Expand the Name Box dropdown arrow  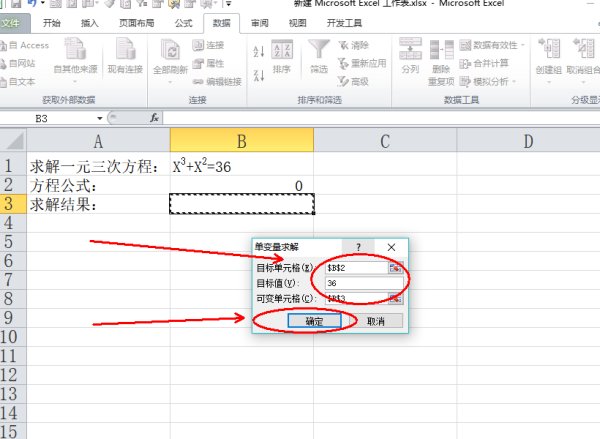tap(99, 119)
